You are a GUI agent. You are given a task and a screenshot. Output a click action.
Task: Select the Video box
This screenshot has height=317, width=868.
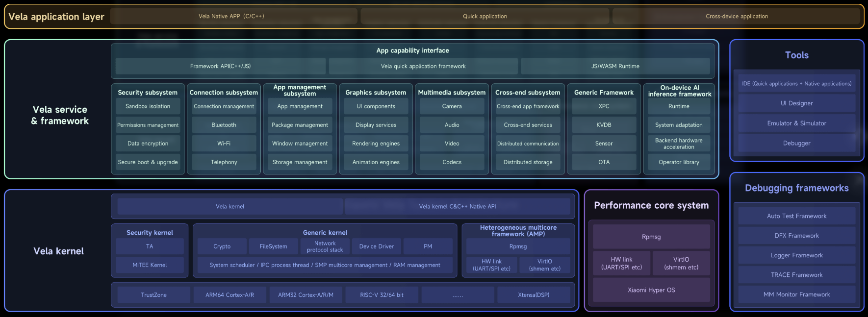(x=452, y=144)
